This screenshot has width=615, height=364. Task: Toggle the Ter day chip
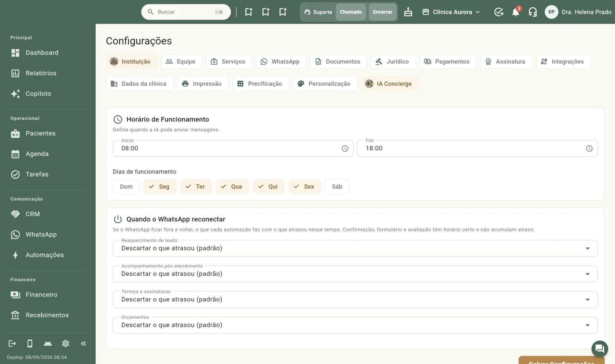[x=196, y=187]
